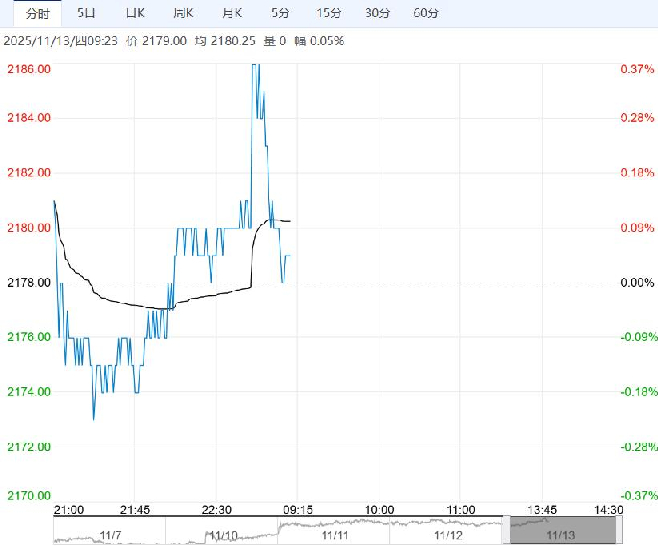Click the 2180.00 price axis label
Screen dimensions: 658x546
tap(29, 228)
